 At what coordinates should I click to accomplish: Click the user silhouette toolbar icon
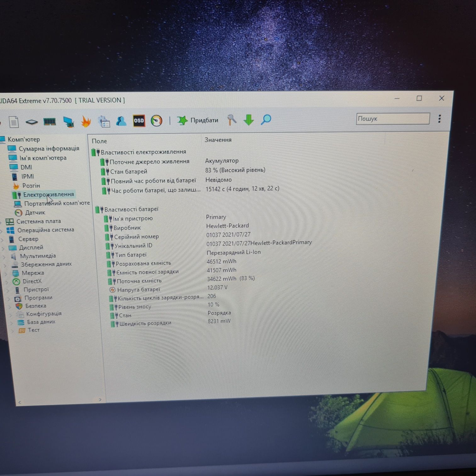coord(121,121)
